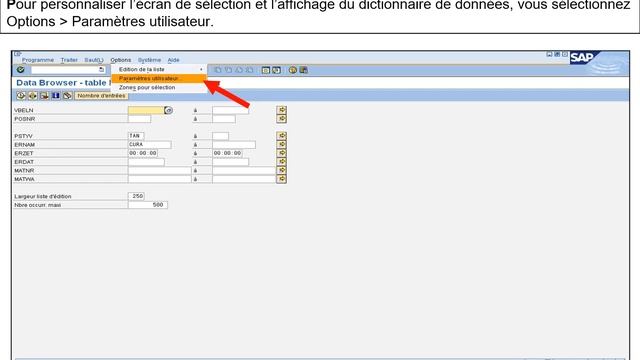Click the POSNR upper value field

point(224,119)
